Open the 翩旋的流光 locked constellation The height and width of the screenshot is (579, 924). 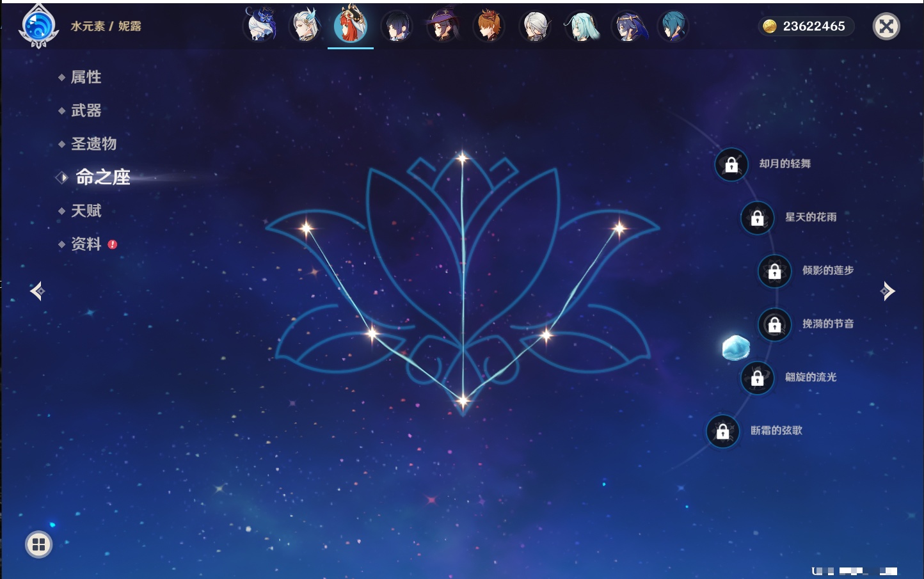[757, 378]
